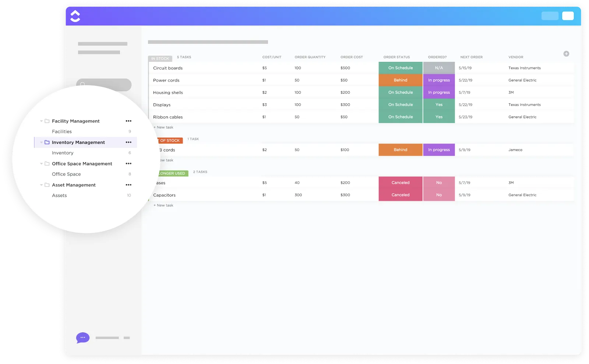Click the Inventory Management folder icon
This screenshot has width=589, height=364.
47,142
